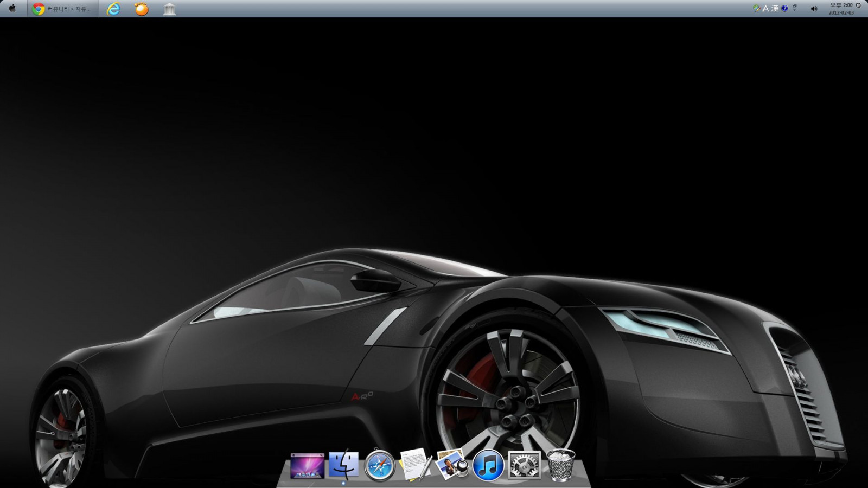868x488 pixels.
Task: Open the globe-and-pencil IME pad tray icon
Action: click(756, 8)
